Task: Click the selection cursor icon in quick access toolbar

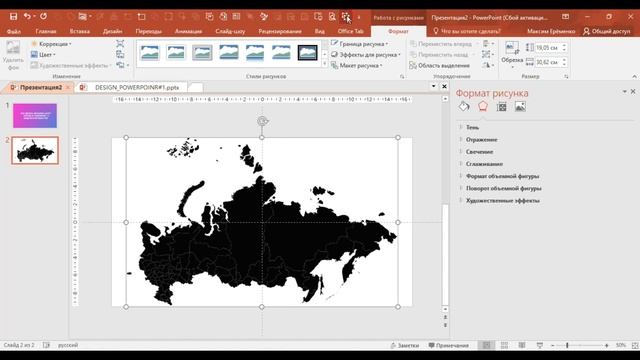Action: click(x=346, y=17)
